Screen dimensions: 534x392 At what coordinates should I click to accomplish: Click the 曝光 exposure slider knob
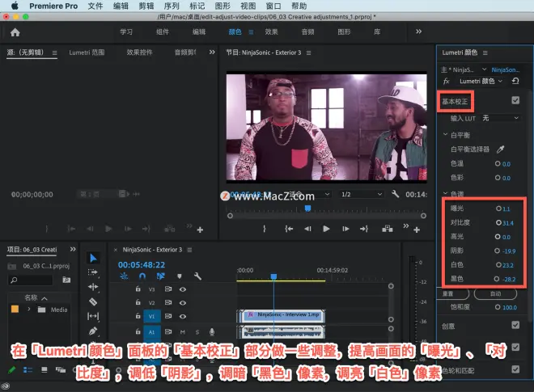498,209
